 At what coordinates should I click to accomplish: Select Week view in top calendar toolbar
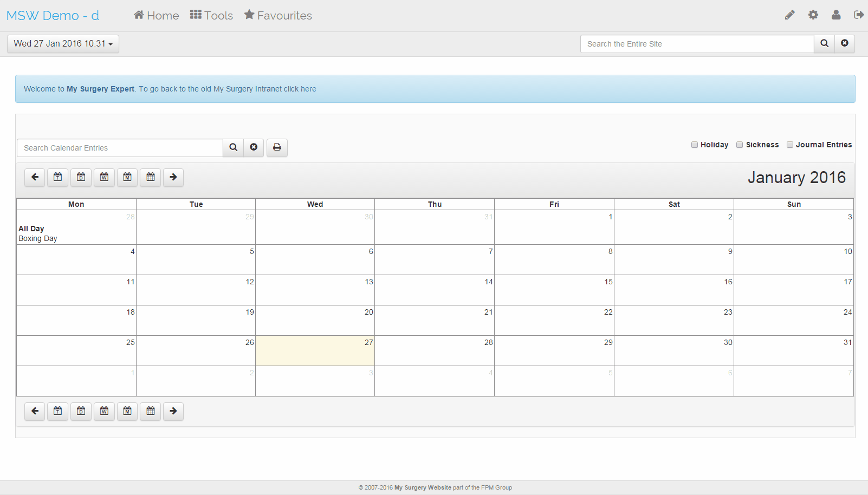point(104,177)
